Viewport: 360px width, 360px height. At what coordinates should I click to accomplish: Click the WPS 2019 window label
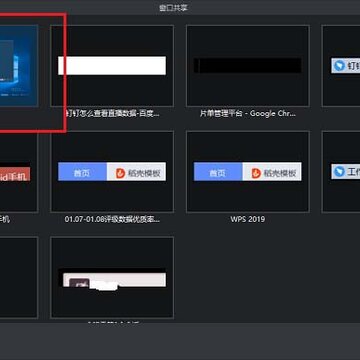tap(248, 219)
